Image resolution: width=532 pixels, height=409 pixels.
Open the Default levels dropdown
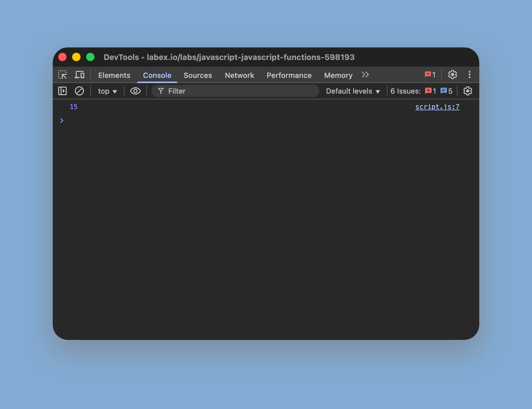click(x=352, y=91)
